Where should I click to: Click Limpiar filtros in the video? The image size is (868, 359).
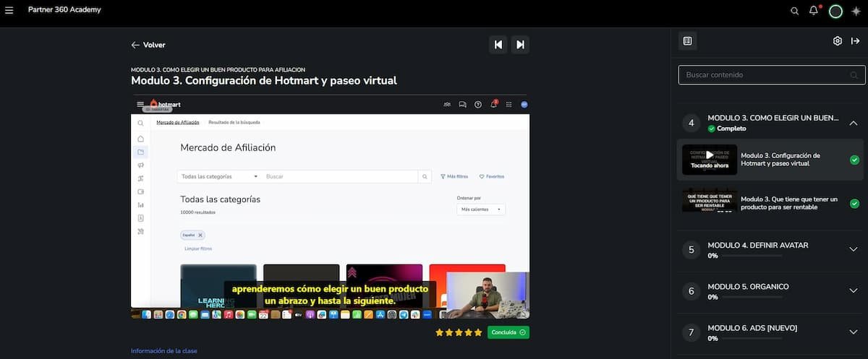[x=198, y=248]
